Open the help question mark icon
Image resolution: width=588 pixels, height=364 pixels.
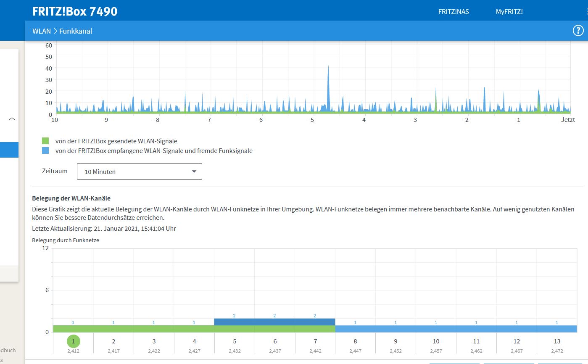coord(579,31)
